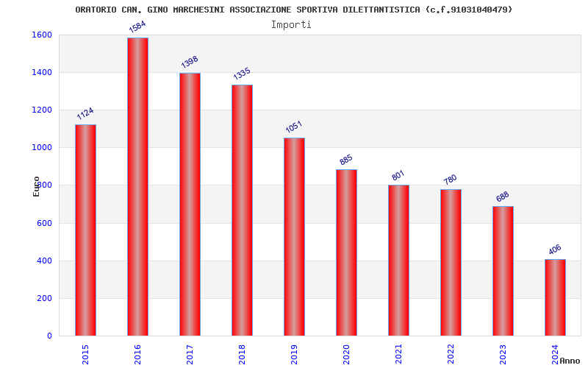Click the x-axis label 2015

pyautogui.click(x=85, y=355)
